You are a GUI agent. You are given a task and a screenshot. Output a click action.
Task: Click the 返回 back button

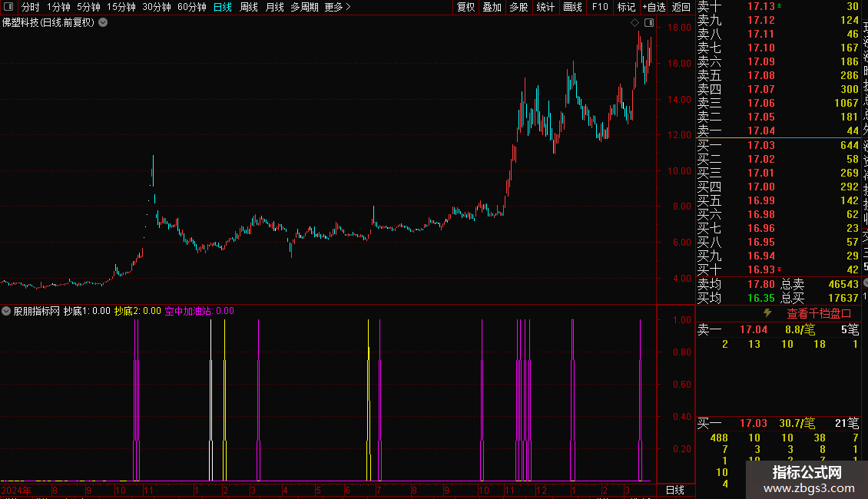click(x=681, y=7)
